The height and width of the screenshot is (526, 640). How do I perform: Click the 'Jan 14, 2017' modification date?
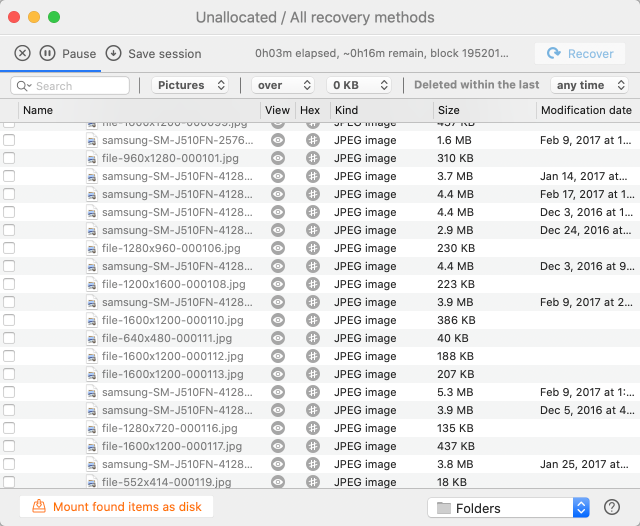coord(583,176)
